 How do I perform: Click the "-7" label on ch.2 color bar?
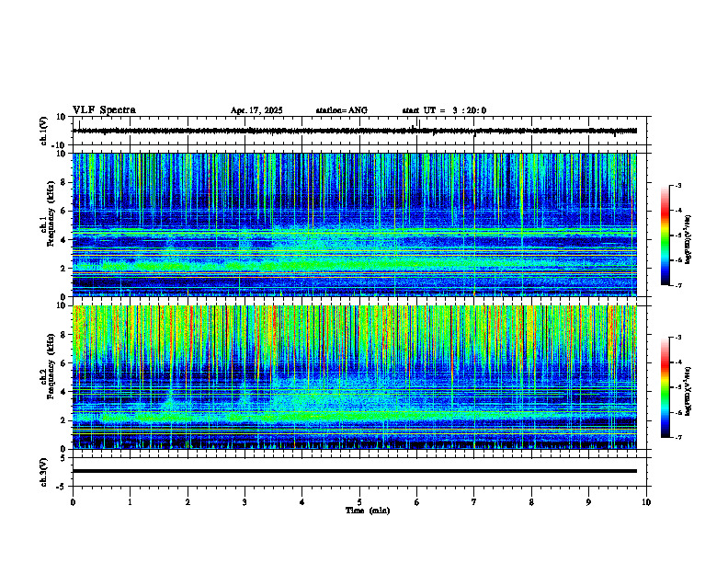pos(677,438)
